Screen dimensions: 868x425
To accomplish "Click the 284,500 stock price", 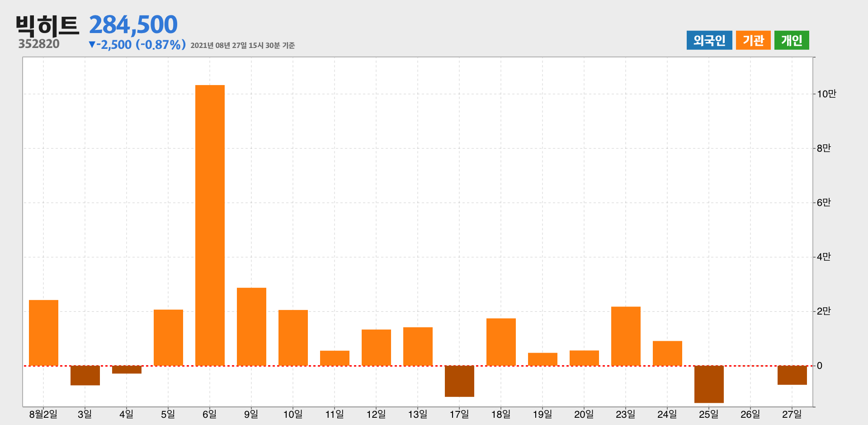I will pyautogui.click(x=133, y=25).
